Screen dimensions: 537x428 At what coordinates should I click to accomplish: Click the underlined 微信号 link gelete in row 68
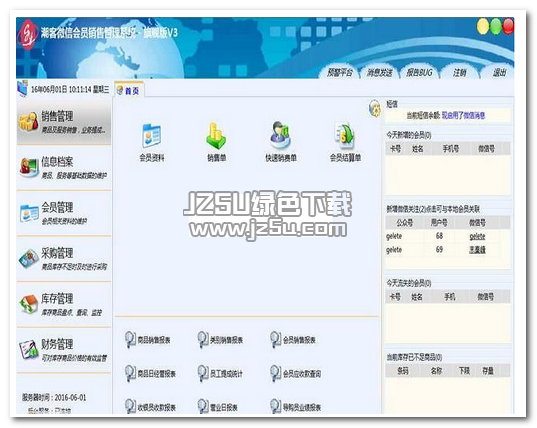[x=477, y=236]
